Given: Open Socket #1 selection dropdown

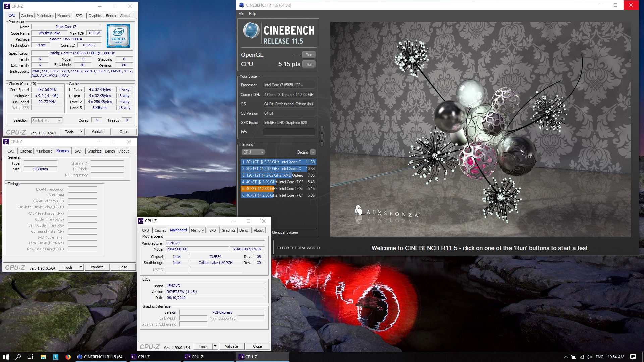Looking at the screenshot, I should click(x=47, y=120).
